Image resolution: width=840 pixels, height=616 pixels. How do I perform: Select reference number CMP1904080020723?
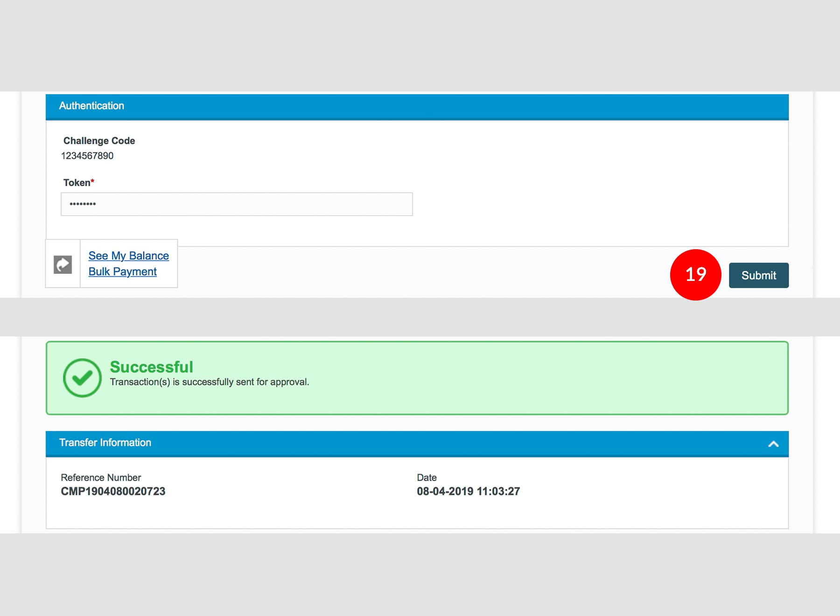coord(113,491)
